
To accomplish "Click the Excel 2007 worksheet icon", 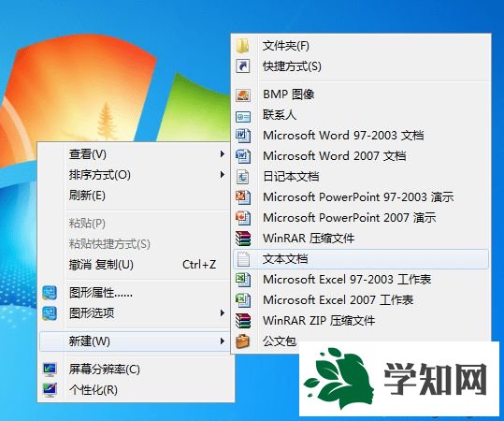I will tap(243, 300).
